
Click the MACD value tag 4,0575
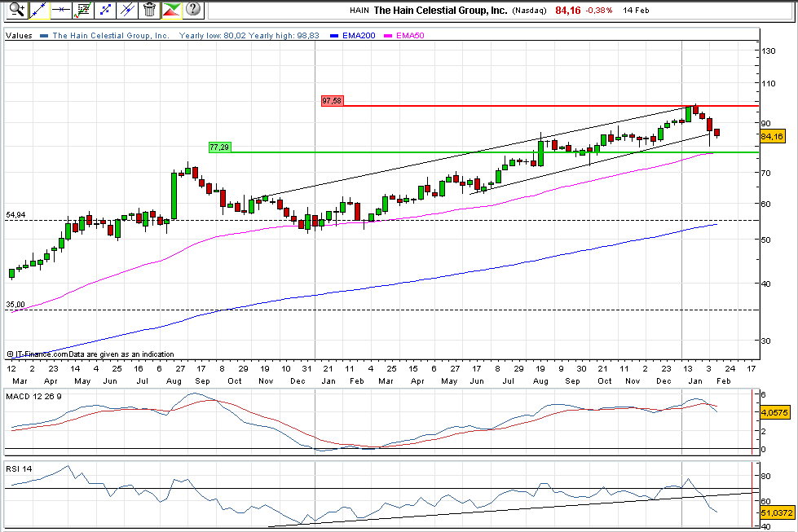click(774, 412)
